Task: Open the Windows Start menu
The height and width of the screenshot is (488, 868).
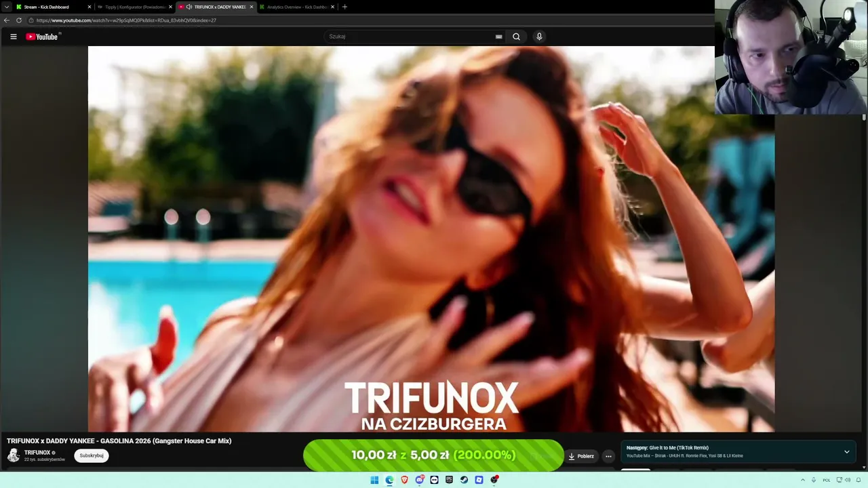Action: click(374, 480)
